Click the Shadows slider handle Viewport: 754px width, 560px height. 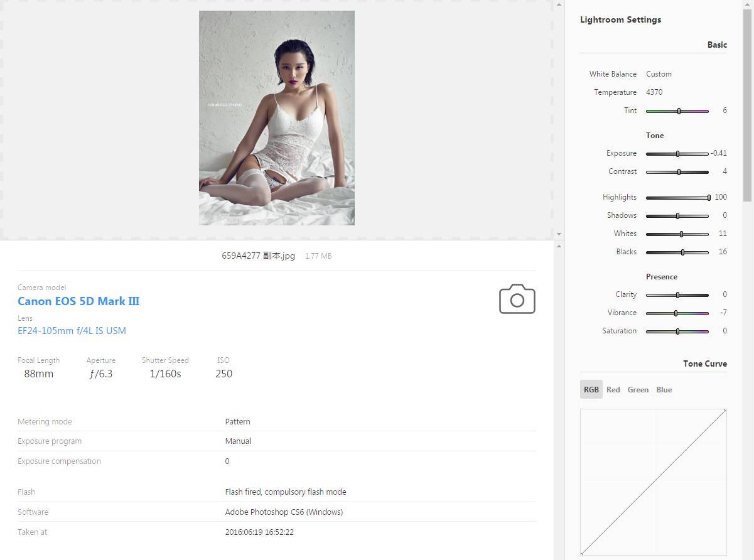point(677,216)
